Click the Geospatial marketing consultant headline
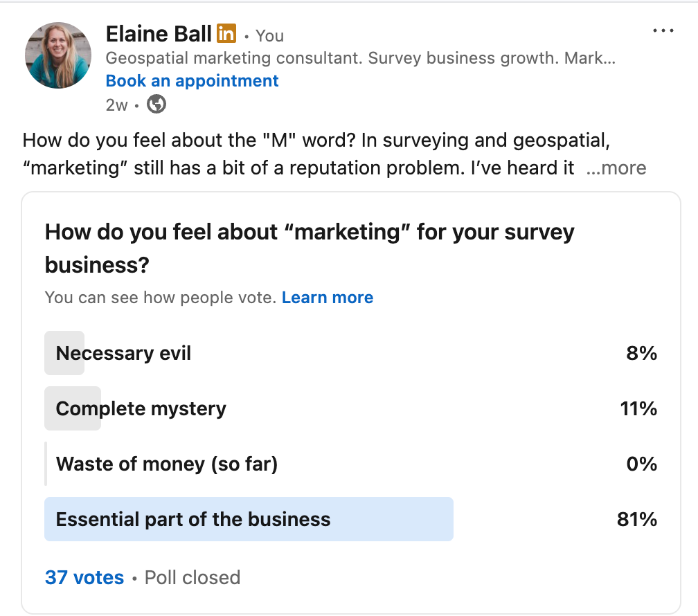Viewport: 698px width, 616px height. [x=360, y=58]
